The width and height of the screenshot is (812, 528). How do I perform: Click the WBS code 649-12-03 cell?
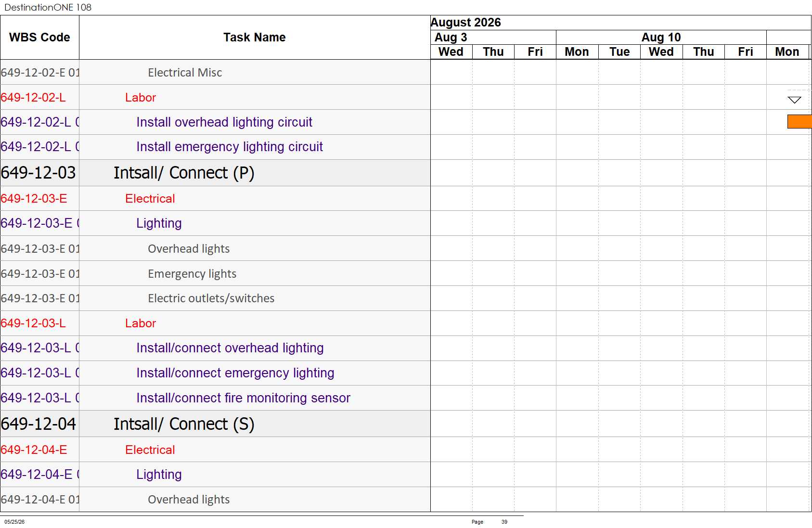39,173
